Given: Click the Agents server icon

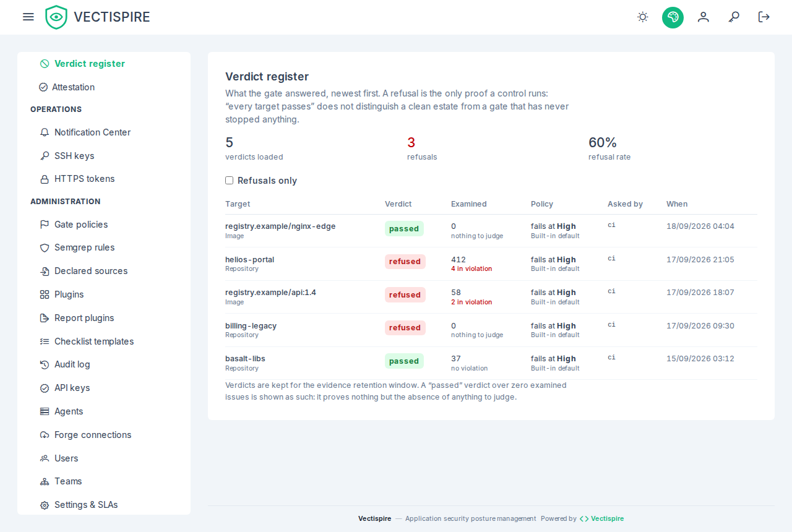Looking at the screenshot, I should point(45,411).
